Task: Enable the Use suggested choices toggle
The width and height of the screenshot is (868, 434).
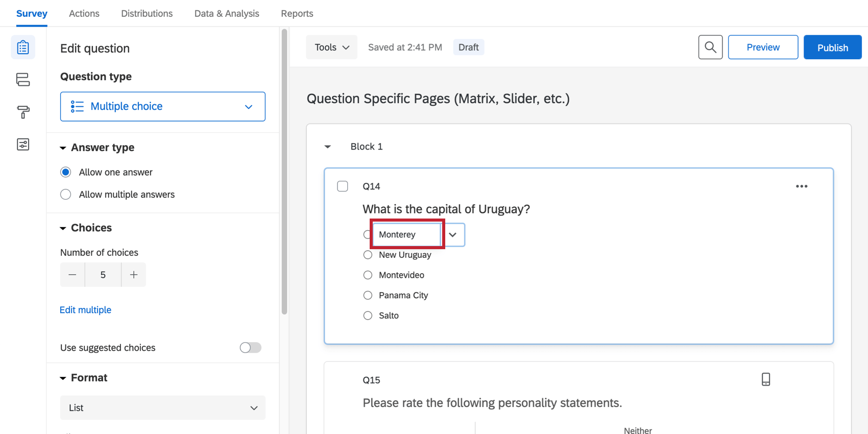Action: (250, 348)
